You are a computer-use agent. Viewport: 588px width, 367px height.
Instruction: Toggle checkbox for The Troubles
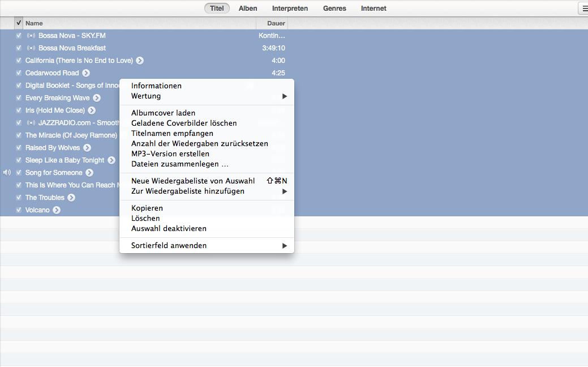click(x=18, y=198)
